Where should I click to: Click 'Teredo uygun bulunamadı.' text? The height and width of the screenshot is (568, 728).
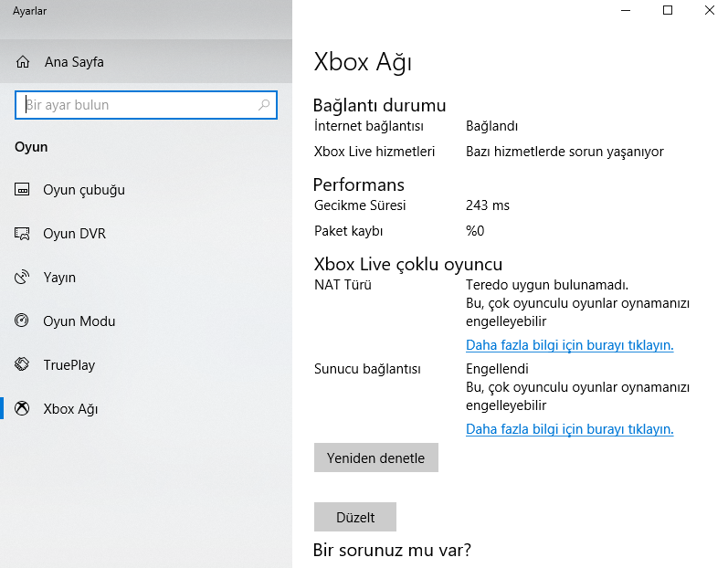547,285
